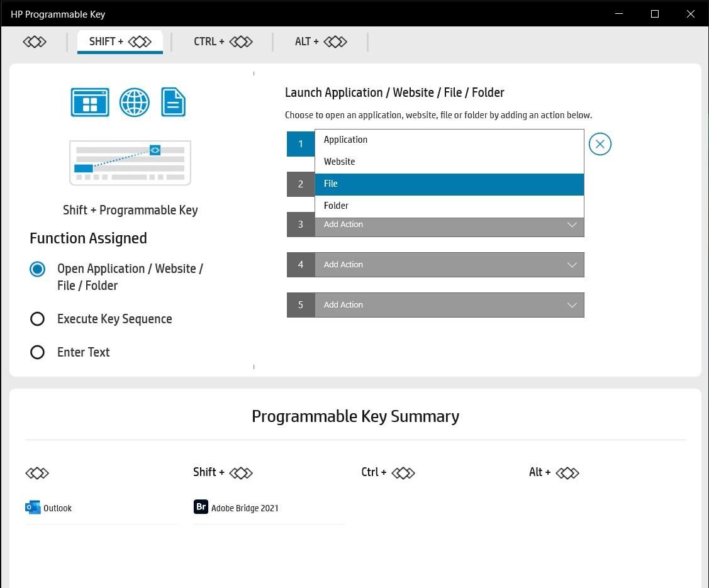Switch to the ALT + key tab
Image resolution: width=709 pixels, height=588 pixels.
pyautogui.click(x=320, y=42)
